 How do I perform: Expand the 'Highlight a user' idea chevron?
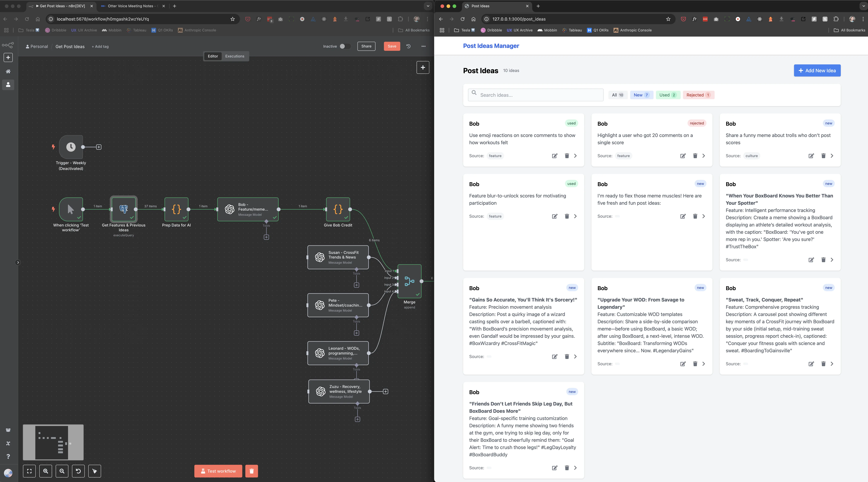pos(704,156)
